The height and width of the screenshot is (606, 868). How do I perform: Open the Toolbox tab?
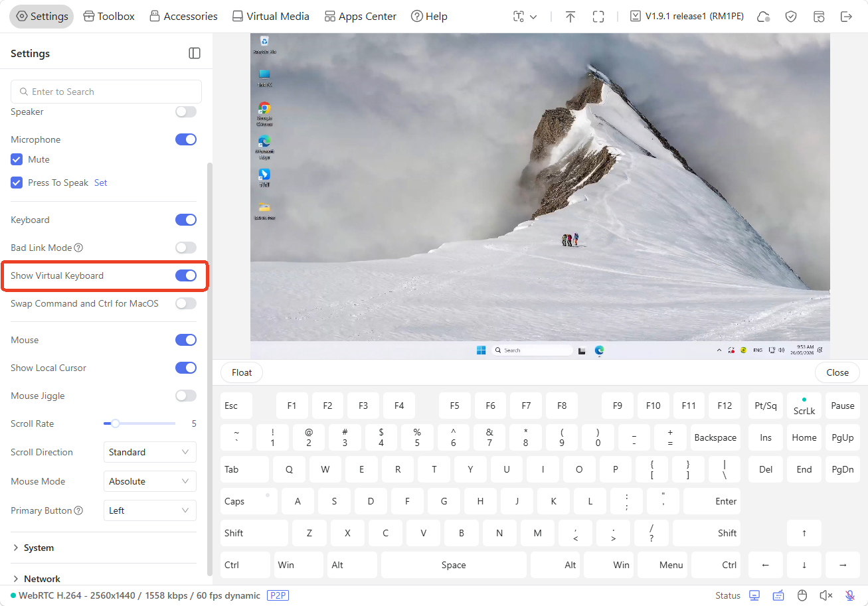[109, 17]
